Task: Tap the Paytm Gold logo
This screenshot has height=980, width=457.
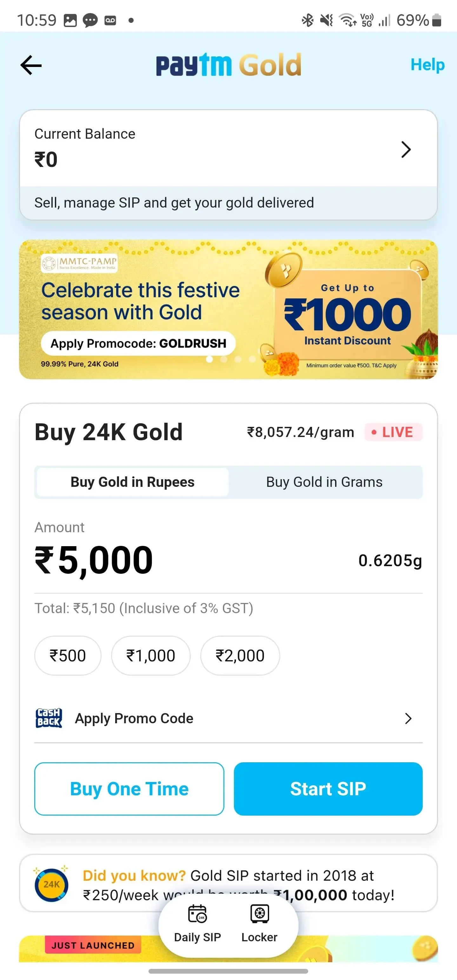Action: (x=229, y=65)
